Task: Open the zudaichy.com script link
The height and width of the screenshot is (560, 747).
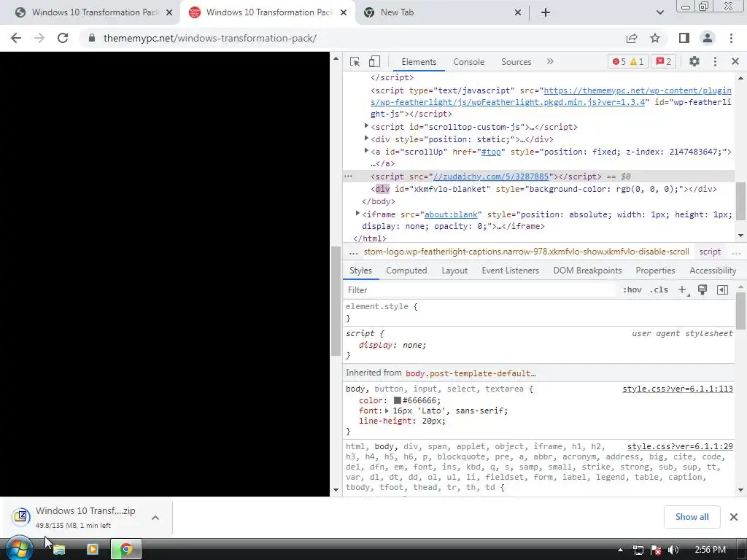Action: (491, 176)
